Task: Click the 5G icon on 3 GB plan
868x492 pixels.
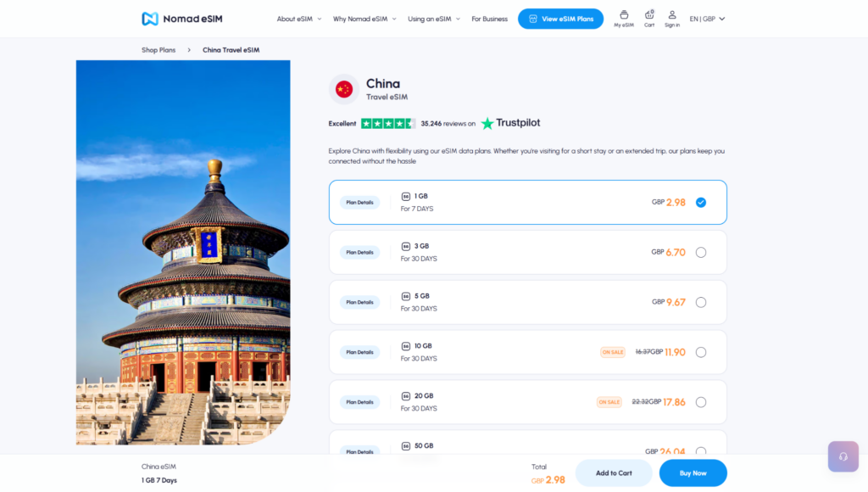Action: click(406, 246)
